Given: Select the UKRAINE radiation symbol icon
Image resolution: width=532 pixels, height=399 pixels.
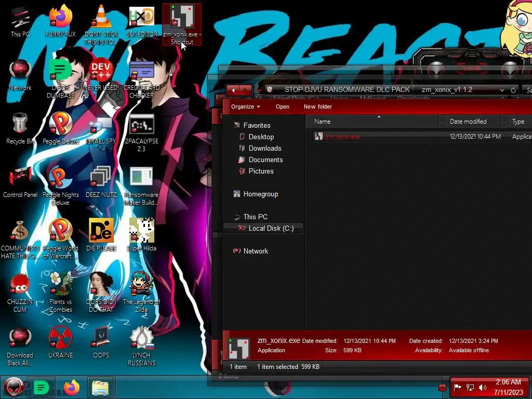Looking at the screenshot, I should (60, 343).
